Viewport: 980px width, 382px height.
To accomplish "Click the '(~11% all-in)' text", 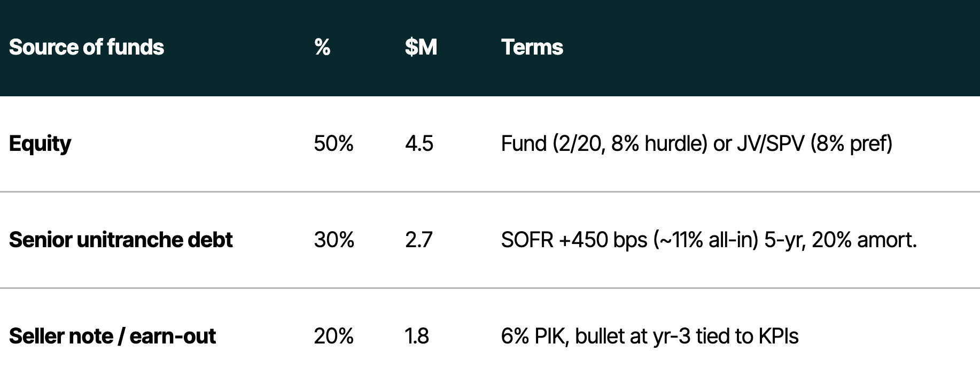I will point(706,240).
